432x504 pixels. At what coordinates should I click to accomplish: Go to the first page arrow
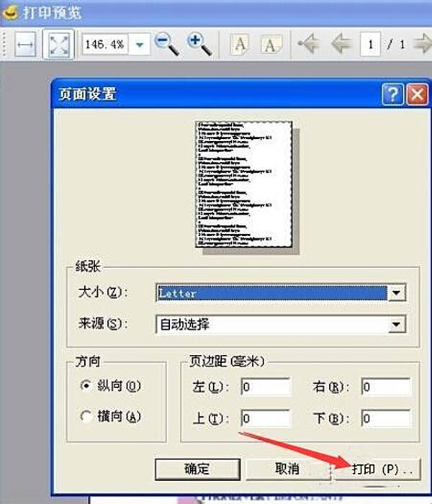coord(309,44)
